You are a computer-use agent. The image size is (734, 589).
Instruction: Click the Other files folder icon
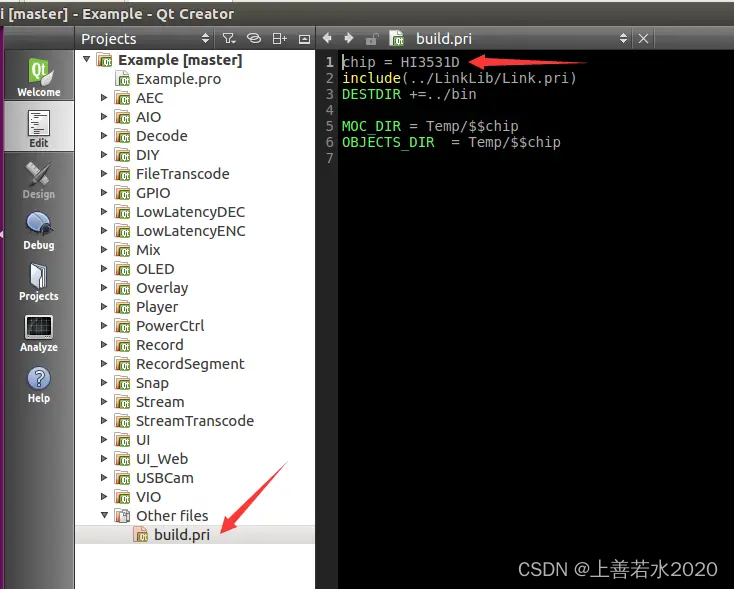click(123, 515)
